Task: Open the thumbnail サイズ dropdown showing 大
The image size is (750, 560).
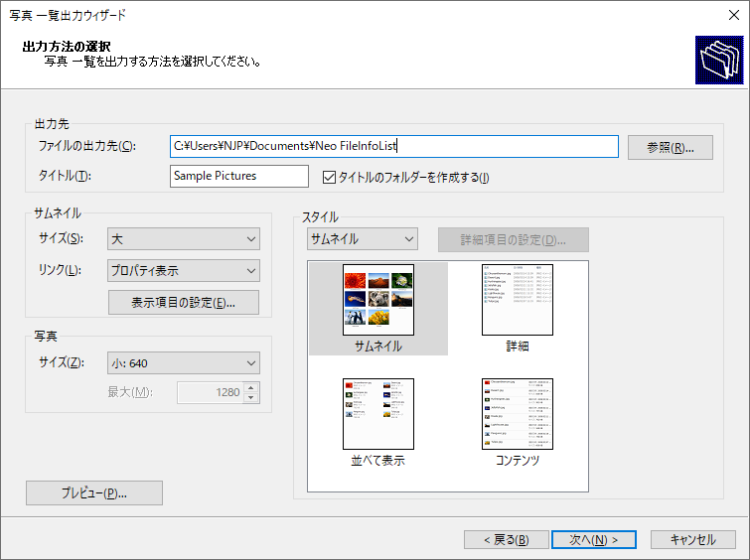Action: (x=184, y=238)
